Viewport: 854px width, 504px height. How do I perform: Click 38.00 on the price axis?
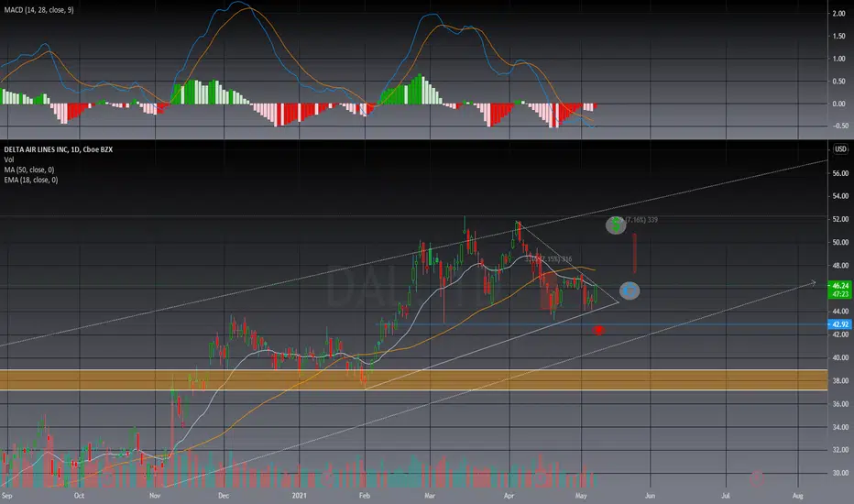click(x=840, y=381)
